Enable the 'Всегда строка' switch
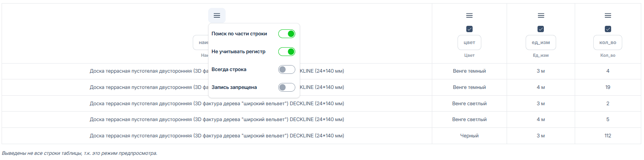Screen dimensions: 644x160 [287, 69]
